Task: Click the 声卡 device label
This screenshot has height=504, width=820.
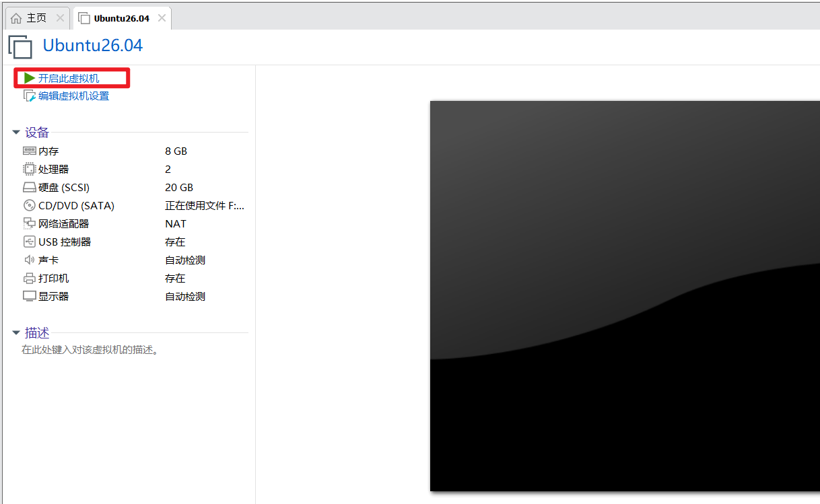Action: point(48,260)
